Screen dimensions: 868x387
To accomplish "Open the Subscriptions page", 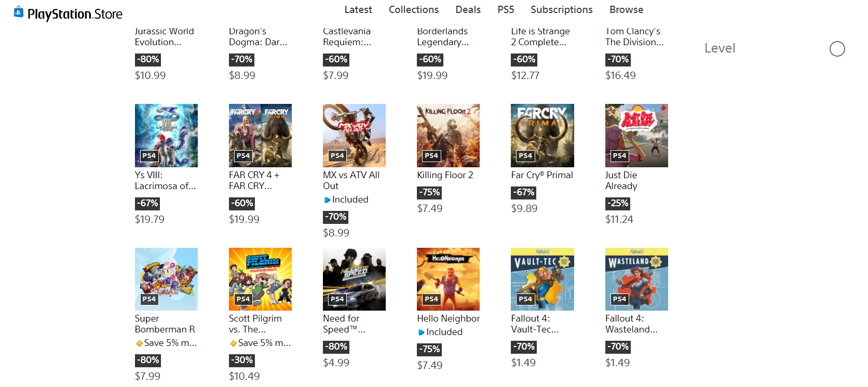I will (x=561, y=10).
